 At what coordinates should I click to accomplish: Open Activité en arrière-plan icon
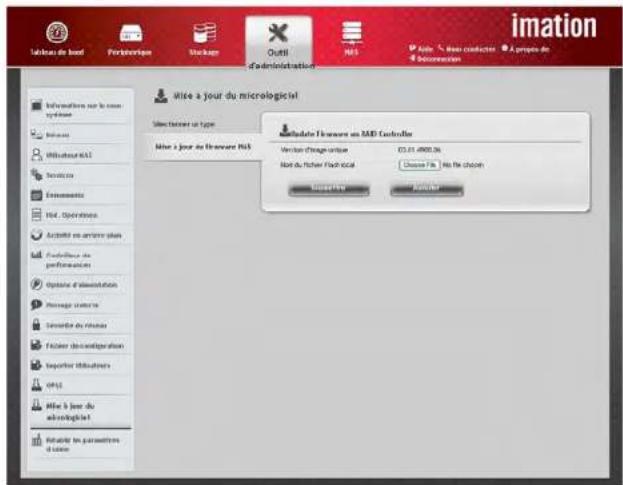click(x=37, y=235)
